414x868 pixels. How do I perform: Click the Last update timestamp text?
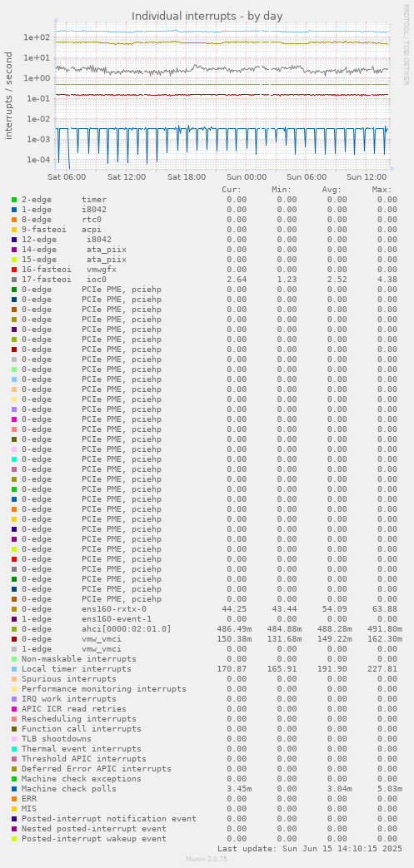310,848
